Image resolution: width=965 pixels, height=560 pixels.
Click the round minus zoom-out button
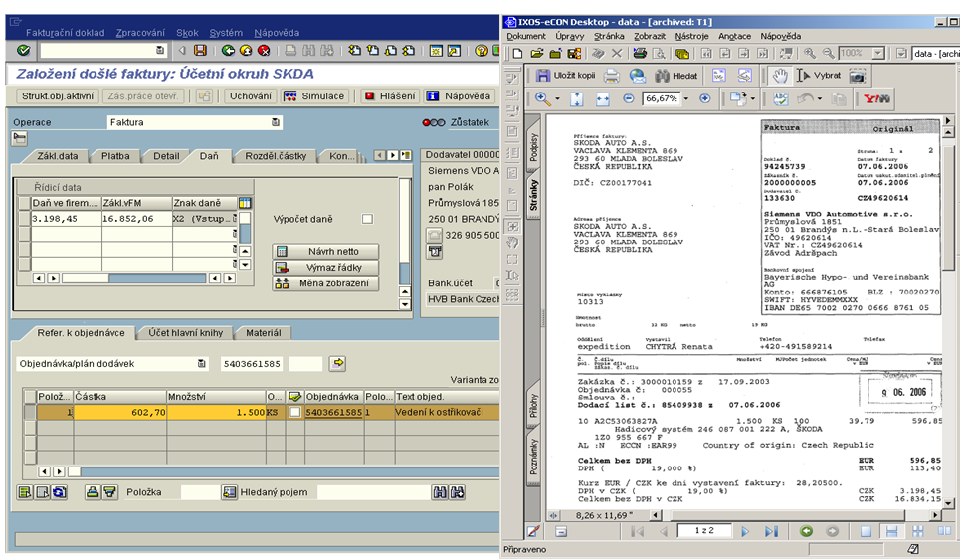click(x=628, y=98)
